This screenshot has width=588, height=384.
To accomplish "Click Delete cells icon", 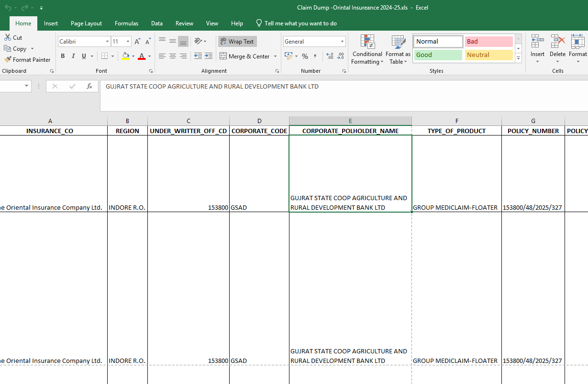I will click(558, 41).
